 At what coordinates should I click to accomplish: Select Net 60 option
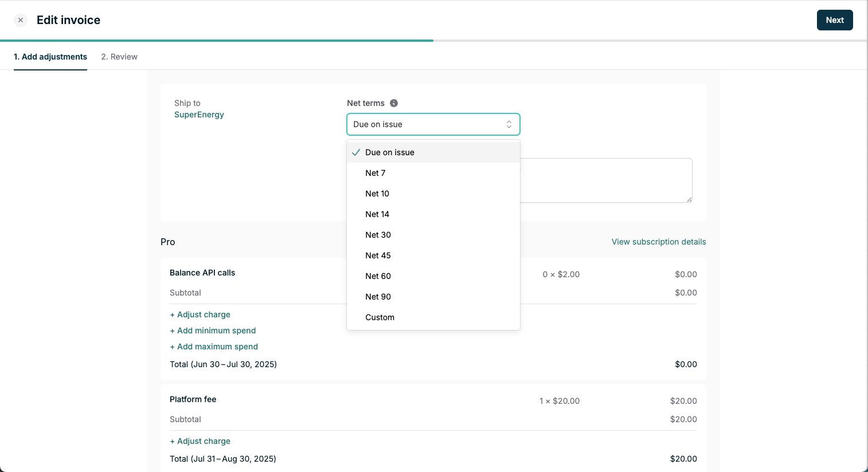coord(433,276)
